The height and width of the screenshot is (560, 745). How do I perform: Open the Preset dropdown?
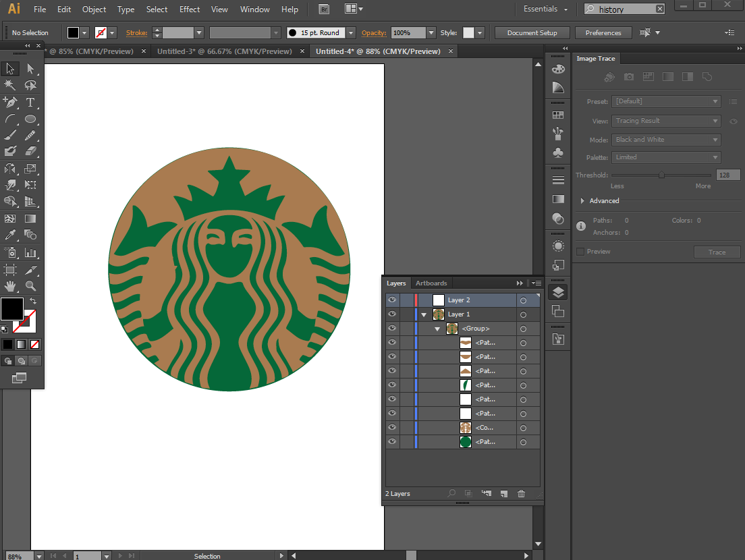[666, 101]
